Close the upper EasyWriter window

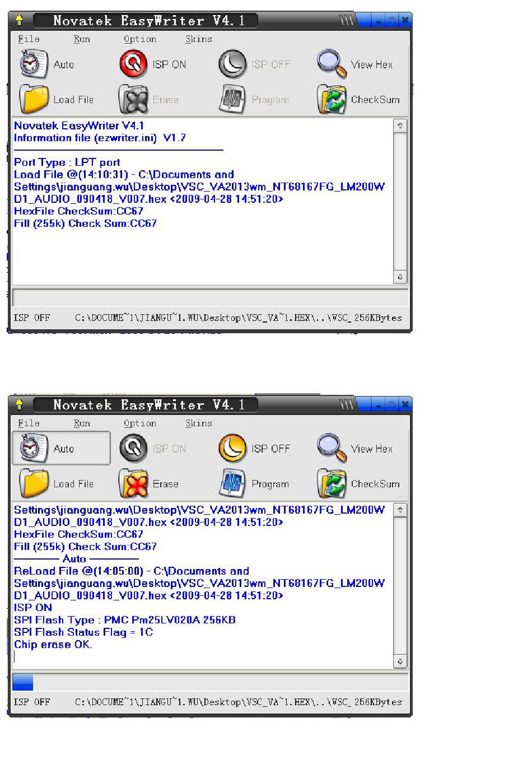tap(405, 21)
